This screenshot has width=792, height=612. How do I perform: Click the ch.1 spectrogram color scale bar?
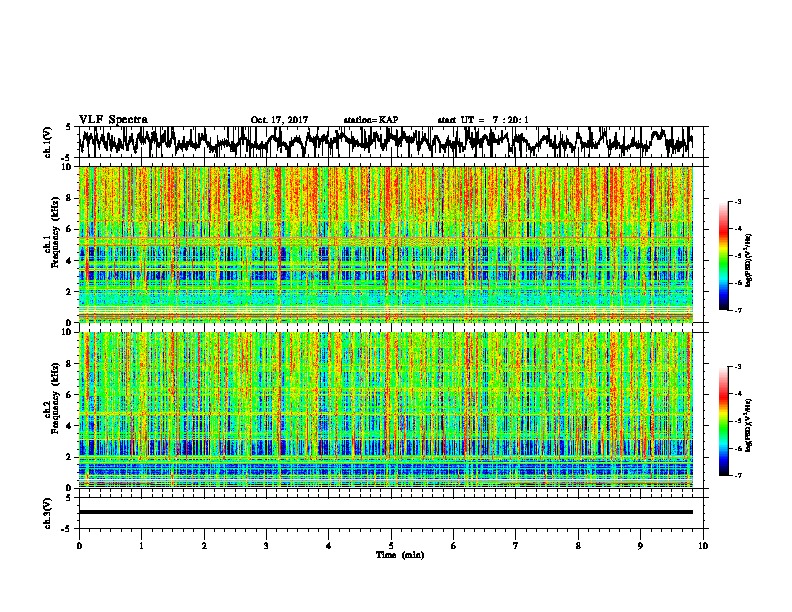[723, 256]
